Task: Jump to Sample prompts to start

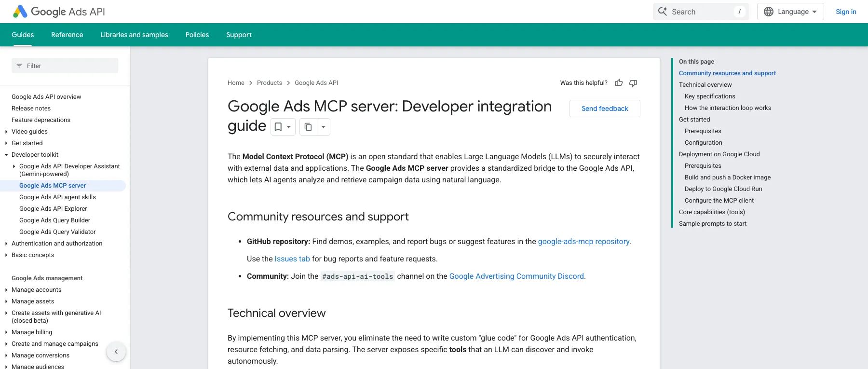Action: click(x=713, y=224)
